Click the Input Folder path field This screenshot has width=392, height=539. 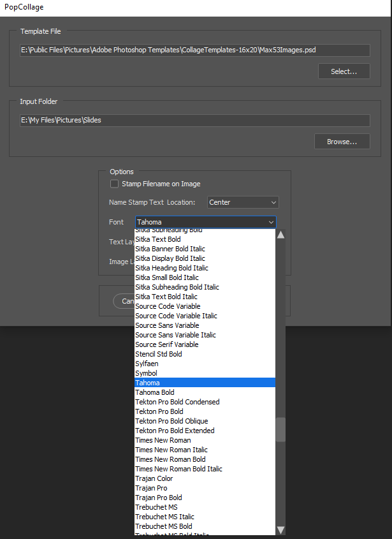click(x=191, y=120)
